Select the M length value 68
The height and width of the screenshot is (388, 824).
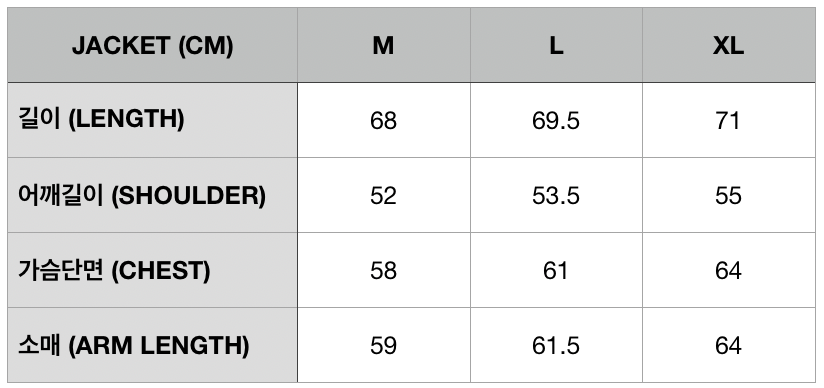pyautogui.click(x=384, y=120)
